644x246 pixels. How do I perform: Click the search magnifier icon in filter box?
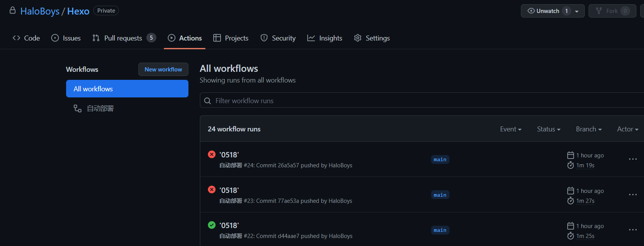pos(208,101)
